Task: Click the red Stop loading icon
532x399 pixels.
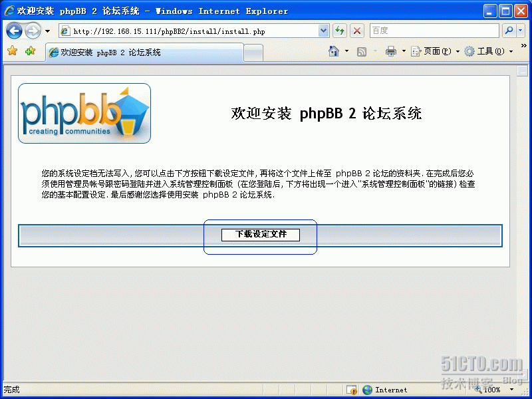Action: tap(357, 31)
